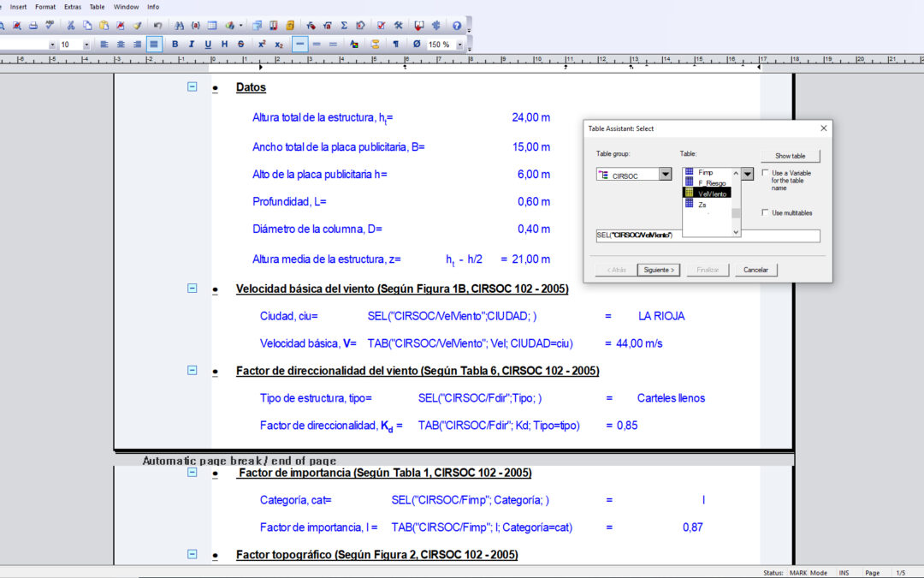Select the 1.5 line spacing button
The height and width of the screenshot is (578, 924).
317,45
